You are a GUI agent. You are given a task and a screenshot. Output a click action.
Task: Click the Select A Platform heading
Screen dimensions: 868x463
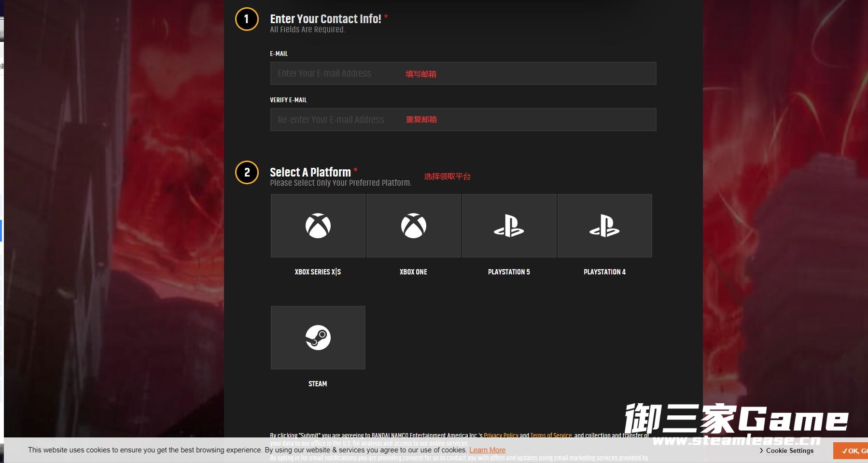click(310, 172)
